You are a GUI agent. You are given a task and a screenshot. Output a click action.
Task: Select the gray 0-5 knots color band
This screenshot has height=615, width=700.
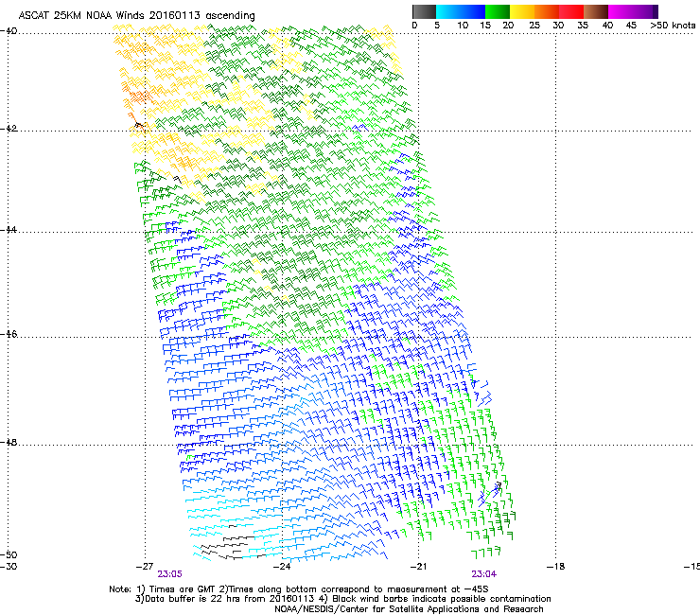click(x=424, y=11)
